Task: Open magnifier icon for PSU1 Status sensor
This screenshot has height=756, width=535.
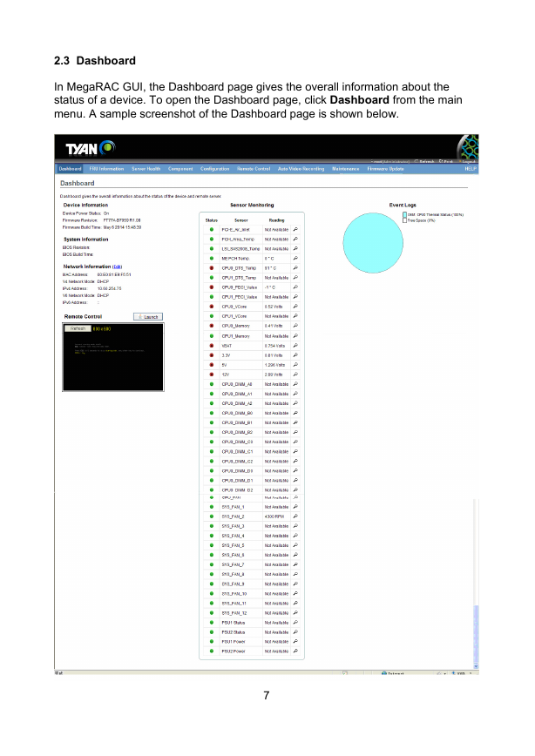Action: pos(295,622)
